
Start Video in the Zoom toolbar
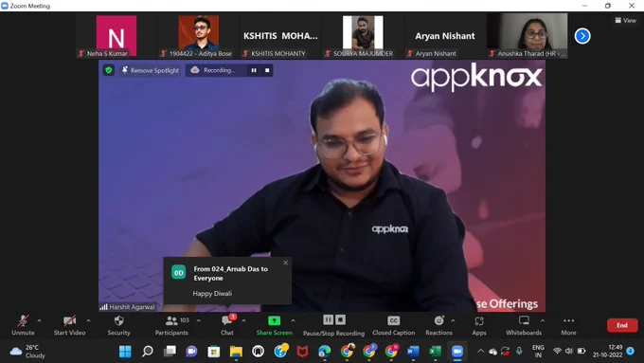(x=69, y=325)
